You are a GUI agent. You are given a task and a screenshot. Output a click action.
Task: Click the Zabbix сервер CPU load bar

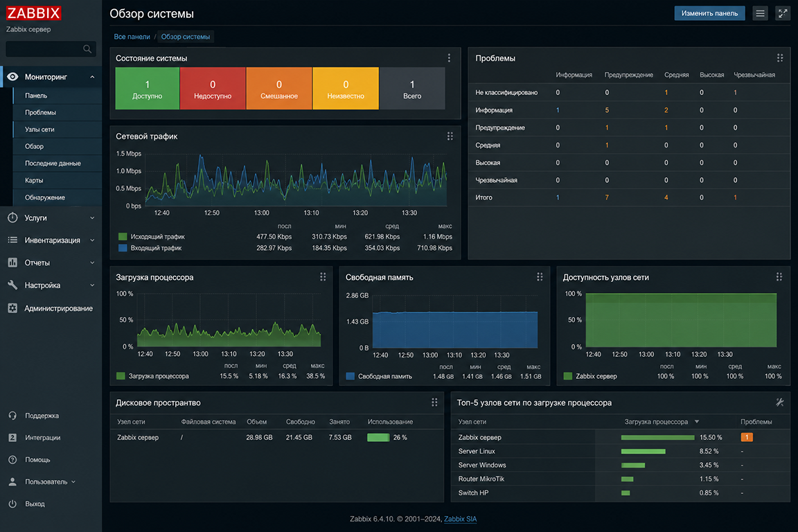[657, 437]
